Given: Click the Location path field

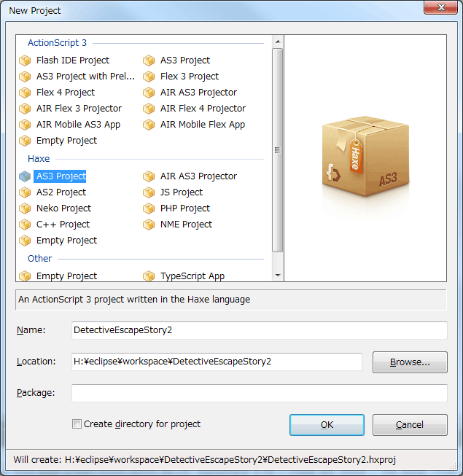Looking at the screenshot, I should pos(217,362).
